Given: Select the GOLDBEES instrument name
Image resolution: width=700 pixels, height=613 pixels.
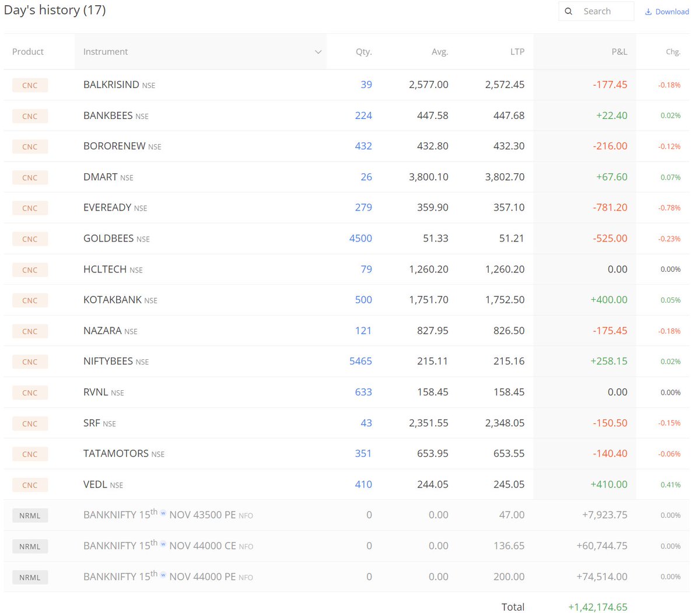Looking at the screenshot, I should pyautogui.click(x=108, y=239).
